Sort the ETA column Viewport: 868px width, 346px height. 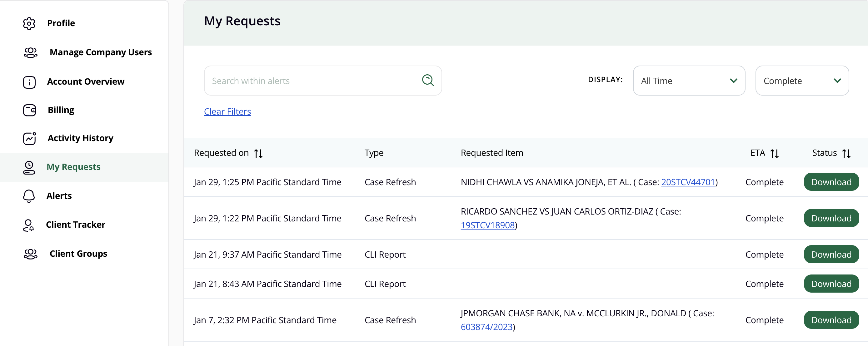point(774,153)
